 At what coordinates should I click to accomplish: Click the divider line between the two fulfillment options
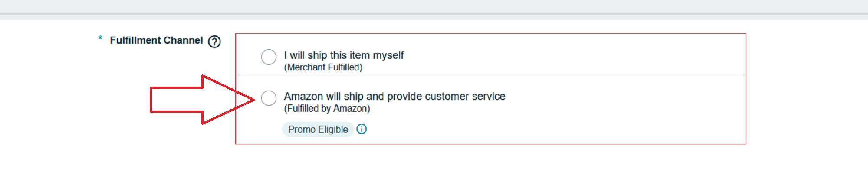pos(491,75)
